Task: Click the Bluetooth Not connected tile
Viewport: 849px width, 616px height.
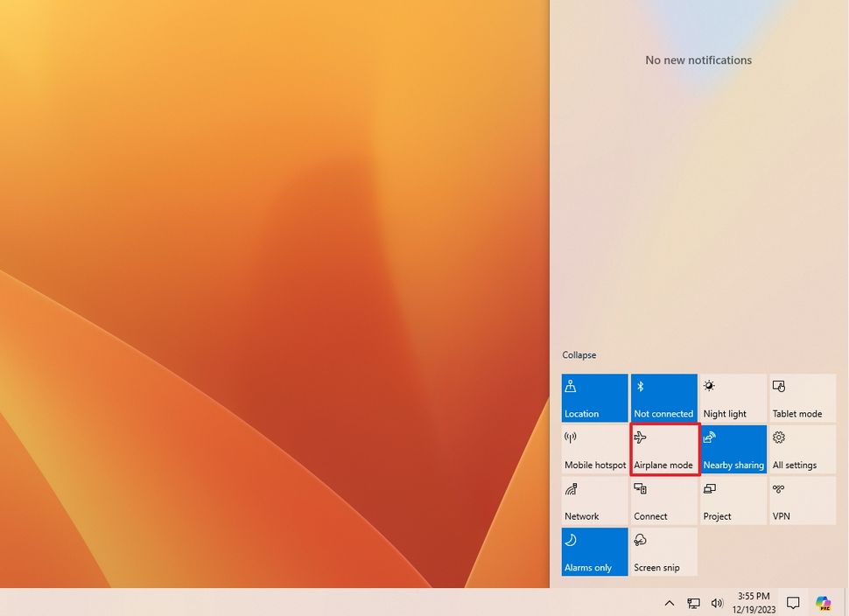Action: point(663,397)
